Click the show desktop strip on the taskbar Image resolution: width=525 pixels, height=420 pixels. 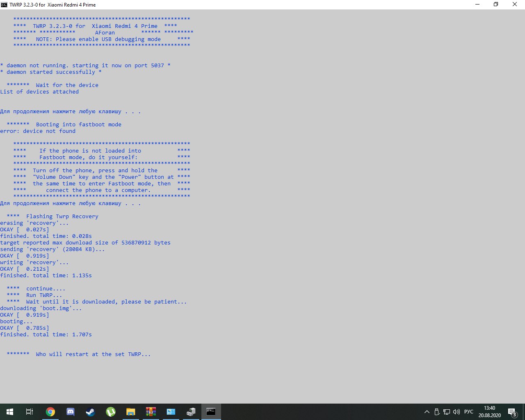tap(524, 412)
